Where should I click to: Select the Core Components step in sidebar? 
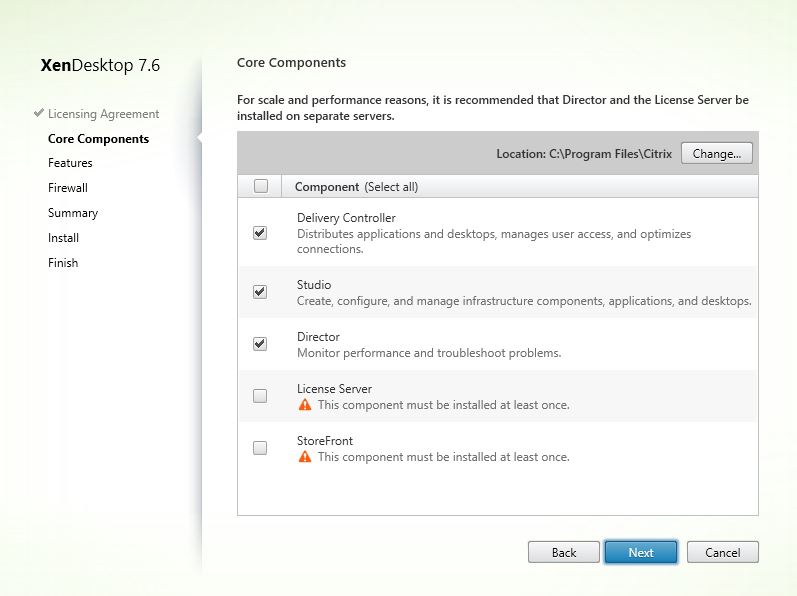click(x=98, y=139)
